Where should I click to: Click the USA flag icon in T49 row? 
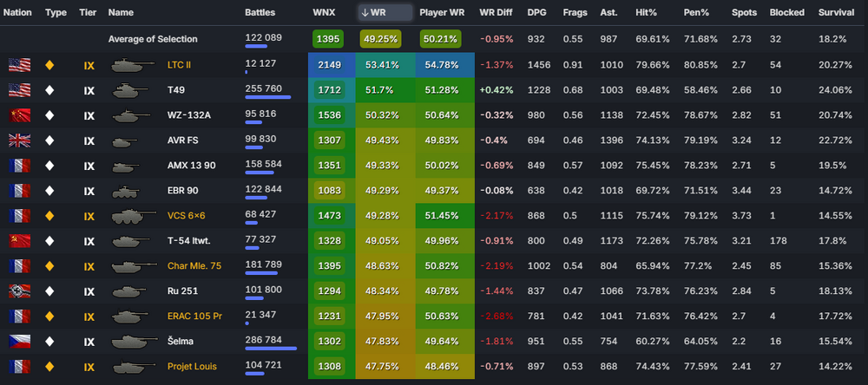coord(19,90)
